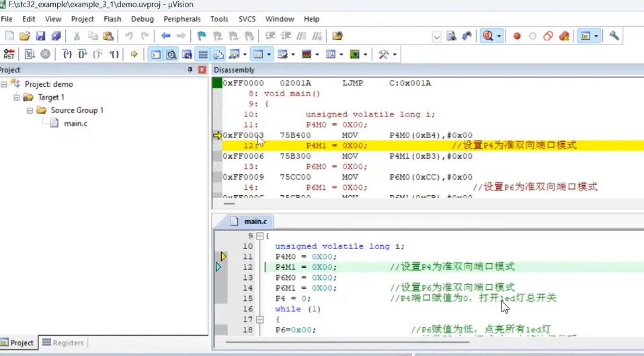Close the Project panel
This screenshot has width=644, height=356.
[202, 69]
